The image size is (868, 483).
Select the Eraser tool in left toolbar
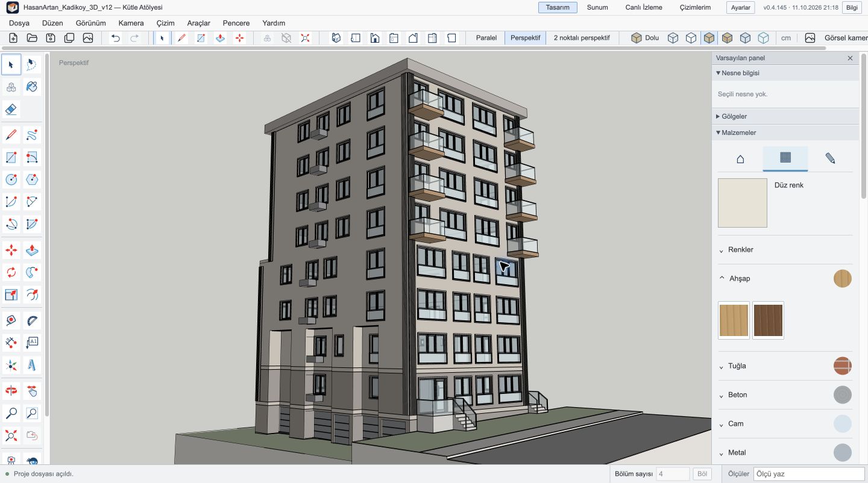11,109
